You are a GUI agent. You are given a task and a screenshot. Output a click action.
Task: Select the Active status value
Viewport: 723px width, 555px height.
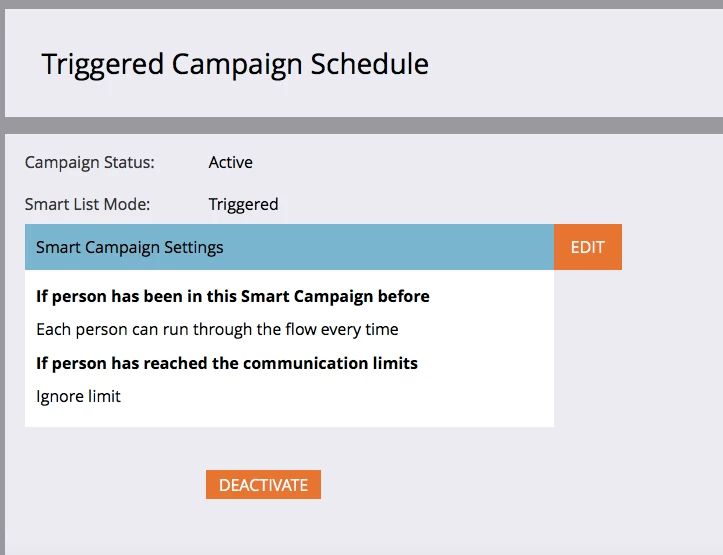click(x=231, y=162)
